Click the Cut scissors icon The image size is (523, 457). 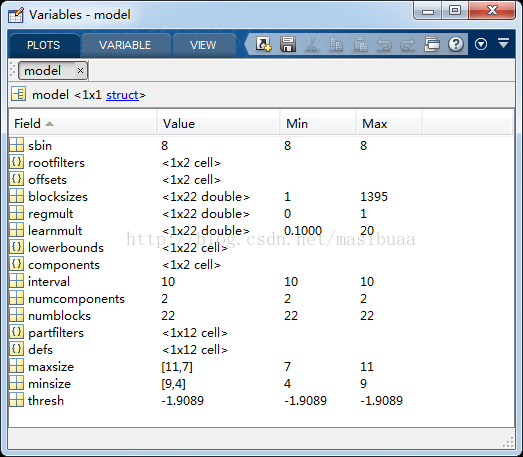pos(312,45)
